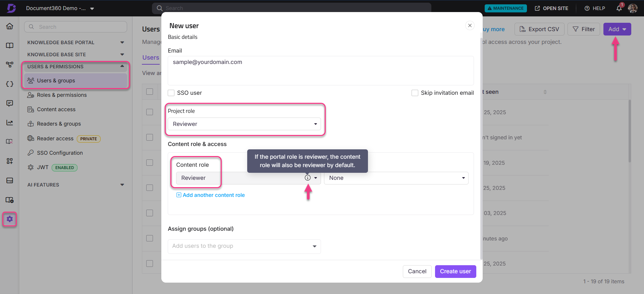Open the user profile avatar
This screenshot has height=294, width=644.
pos(633,8)
